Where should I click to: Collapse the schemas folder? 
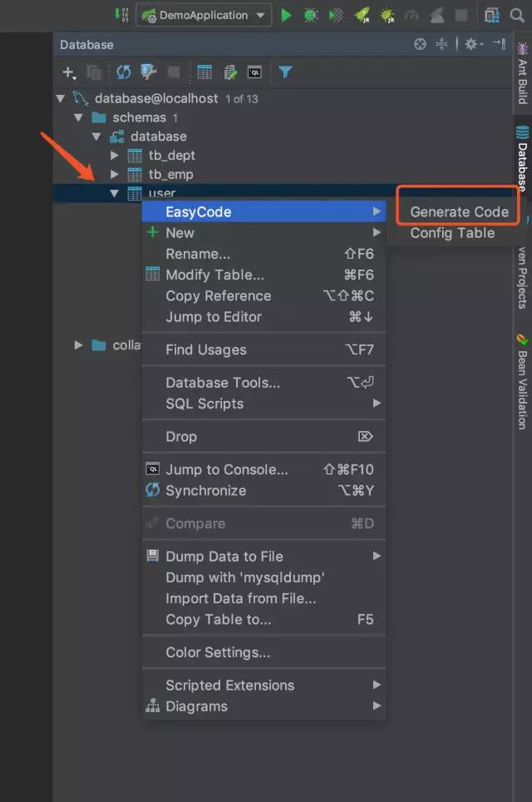click(x=78, y=117)
